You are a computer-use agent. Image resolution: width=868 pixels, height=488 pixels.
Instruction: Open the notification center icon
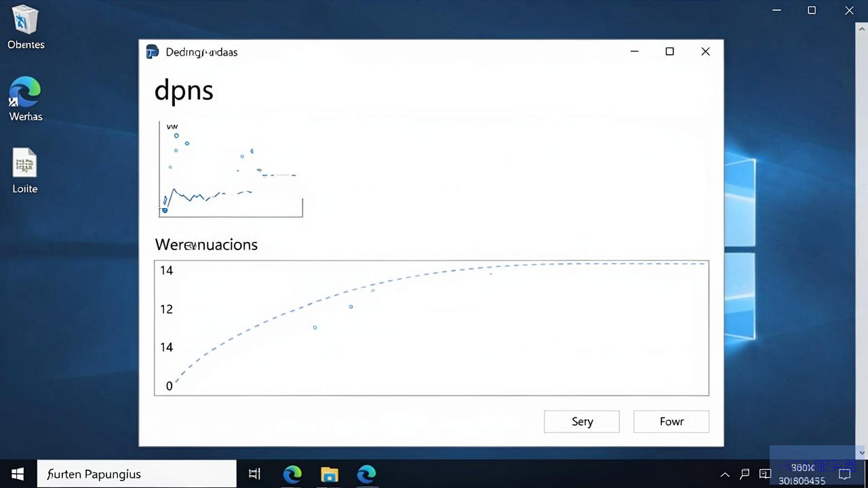[x=845, y=474]
